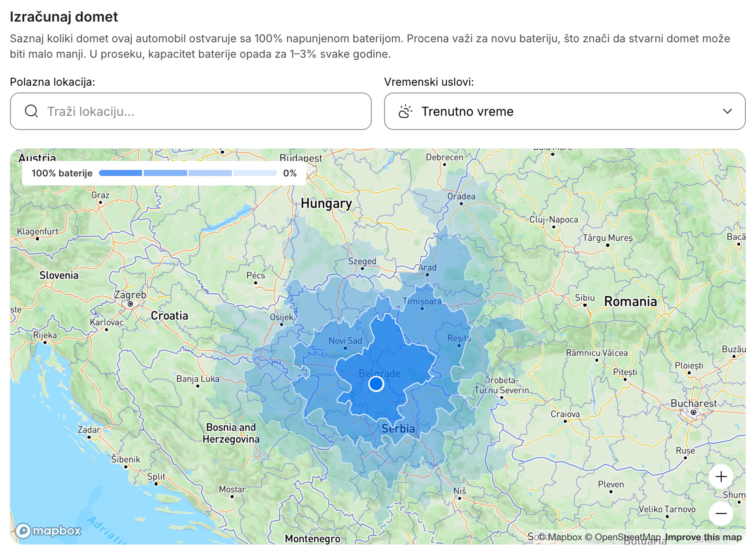Click the search magnifier icon

(31, 111)
